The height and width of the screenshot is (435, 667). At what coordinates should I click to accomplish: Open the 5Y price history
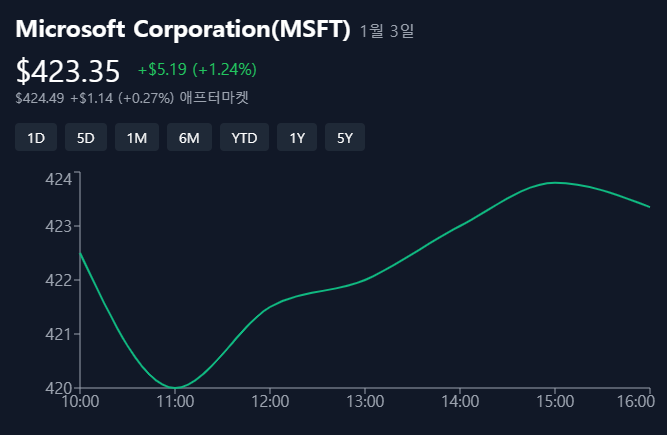coord(345,137)
